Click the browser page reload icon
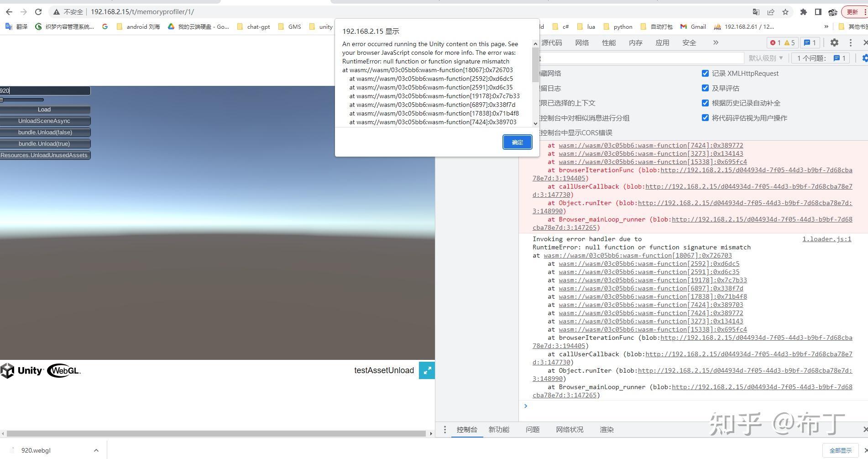This screenshot has height=459, width=868. [x=38, y=12]
